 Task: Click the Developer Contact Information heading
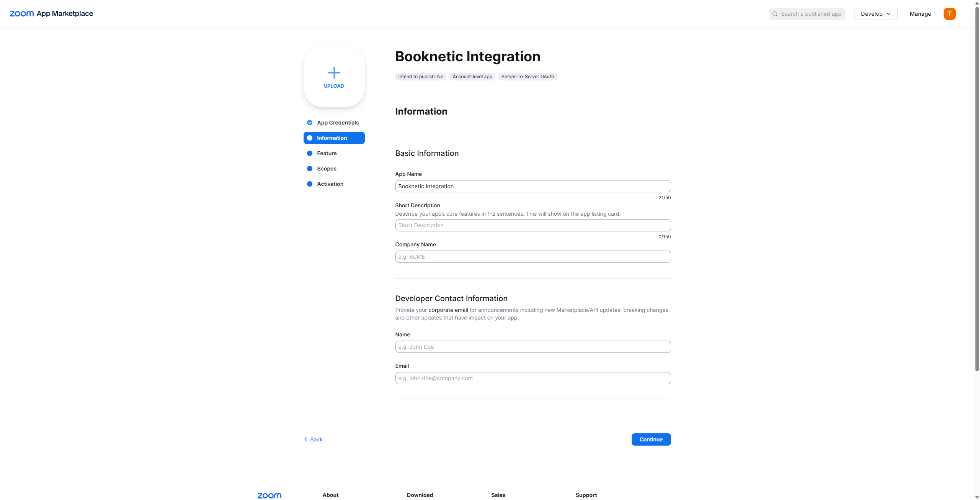click(x=451, y=298)
